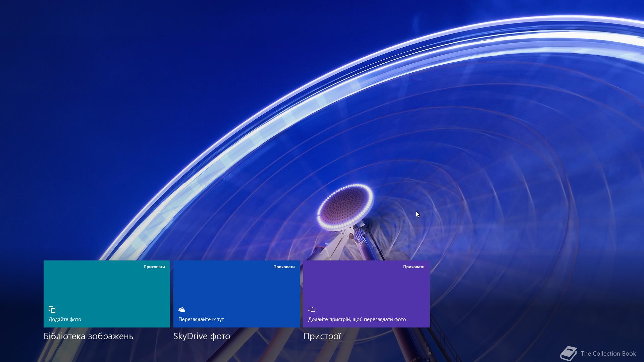Hide the Бібліотека зображень tile with Приховати
The width and height of the screenshot is (644, 362).
pos(154,267)
